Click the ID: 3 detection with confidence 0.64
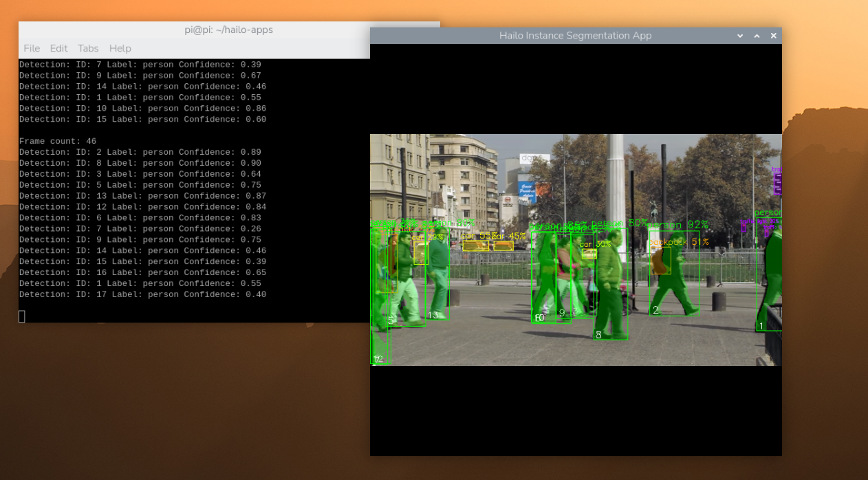868x480 pixels. tap(140, 174)
